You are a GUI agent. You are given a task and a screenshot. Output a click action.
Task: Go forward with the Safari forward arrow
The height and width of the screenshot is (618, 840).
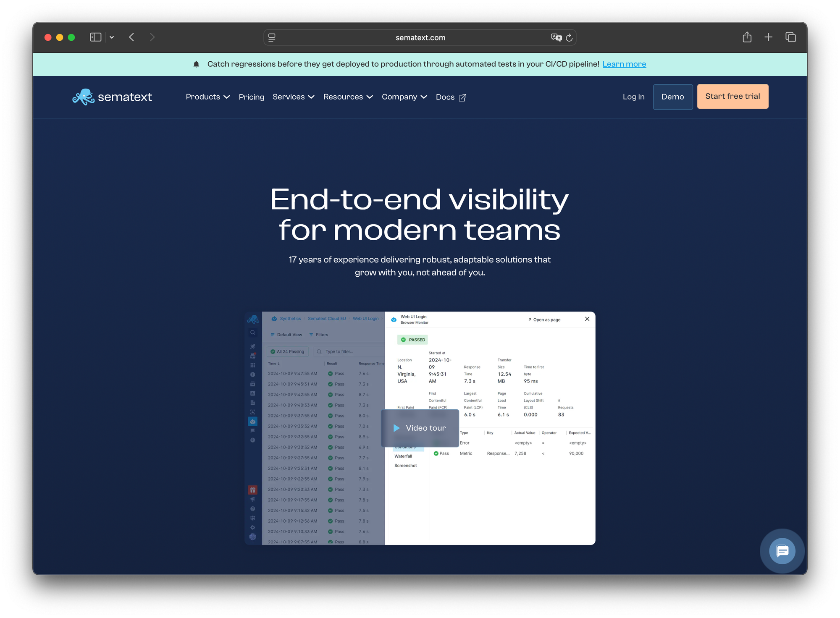click(152, 37)
